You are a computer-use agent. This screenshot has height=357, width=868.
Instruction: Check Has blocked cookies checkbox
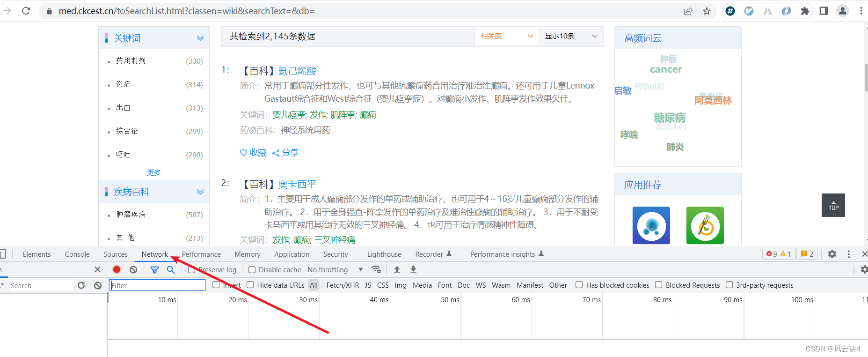(x=579, y=285)
